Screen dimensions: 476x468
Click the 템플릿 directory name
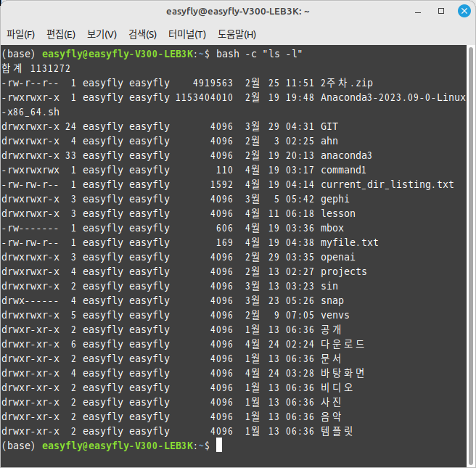[337, 431]
